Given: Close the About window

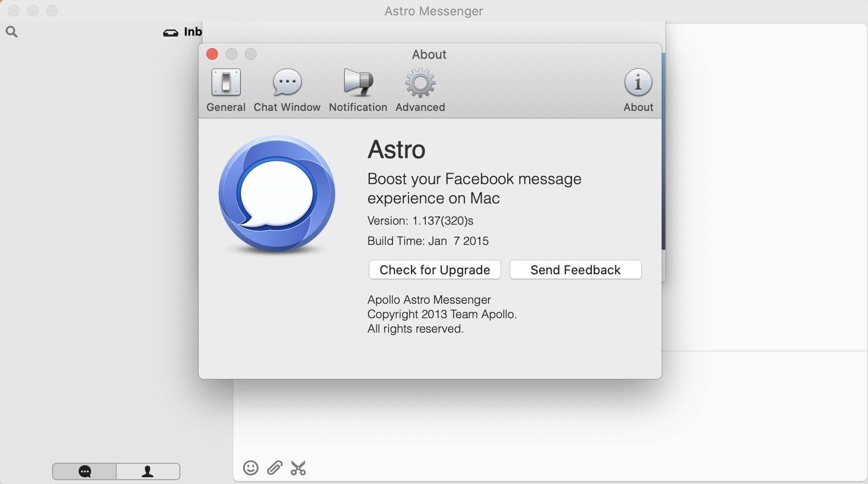Looking at the screenshot, I should click(x=212, y=54).
